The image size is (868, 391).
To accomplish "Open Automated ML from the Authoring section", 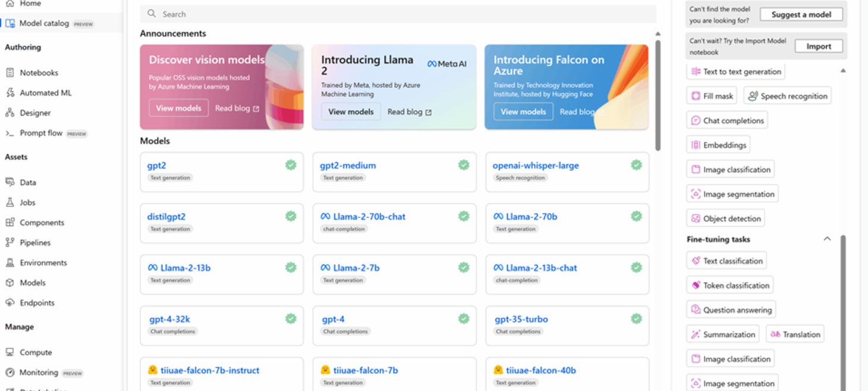I will [x=11, y=92].
